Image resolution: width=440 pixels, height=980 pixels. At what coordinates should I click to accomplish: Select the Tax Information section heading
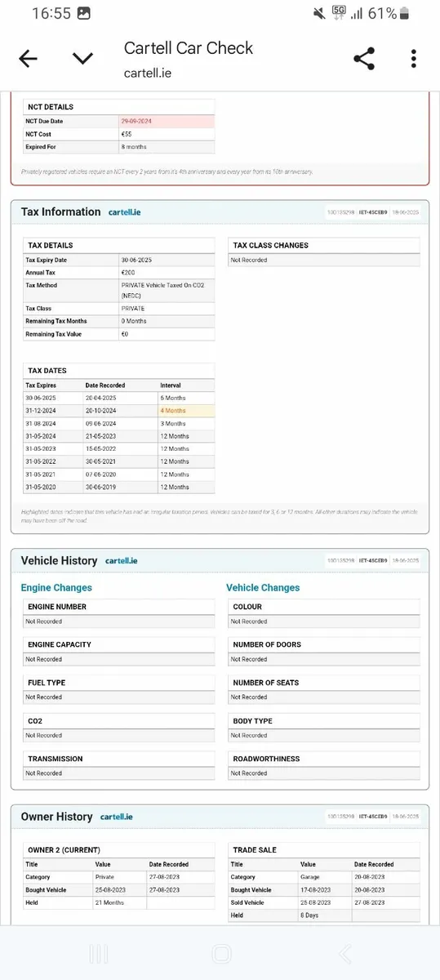pyautogui.click(x=61, y=212)
